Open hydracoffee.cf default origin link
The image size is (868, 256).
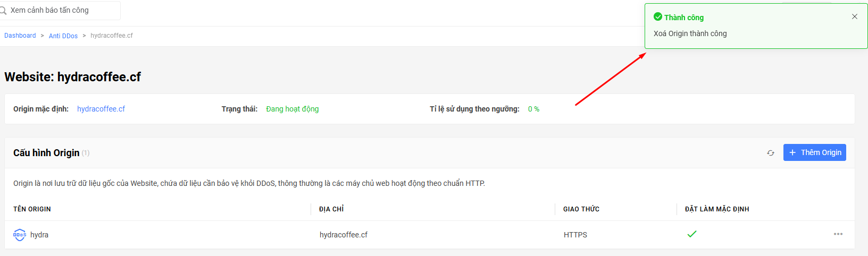[x=101, y=109]
